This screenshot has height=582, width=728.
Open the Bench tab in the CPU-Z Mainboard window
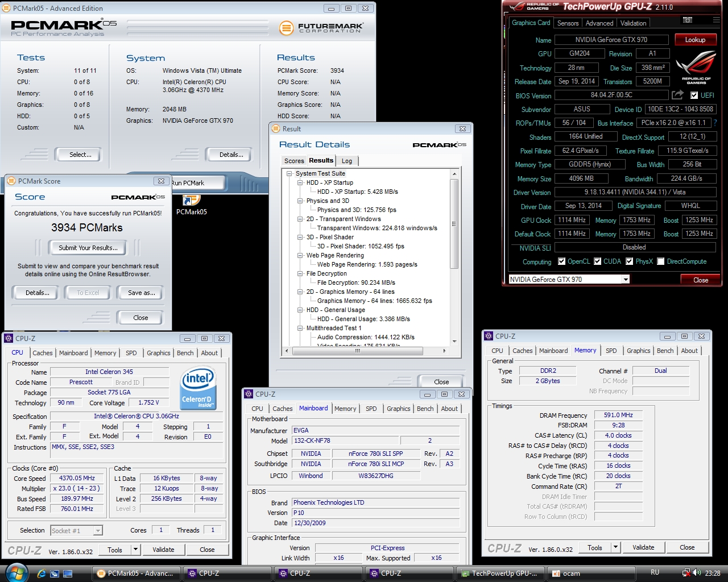click(425, 409)
